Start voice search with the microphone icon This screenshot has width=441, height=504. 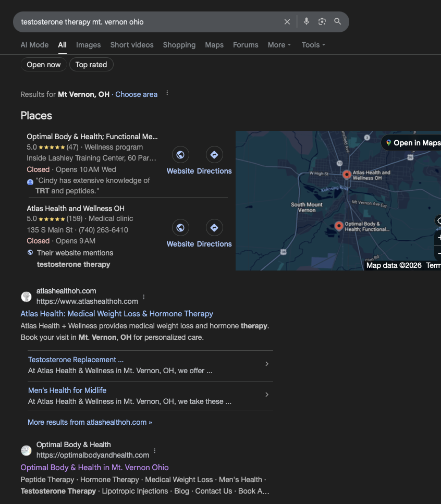[x=307, y=21]
